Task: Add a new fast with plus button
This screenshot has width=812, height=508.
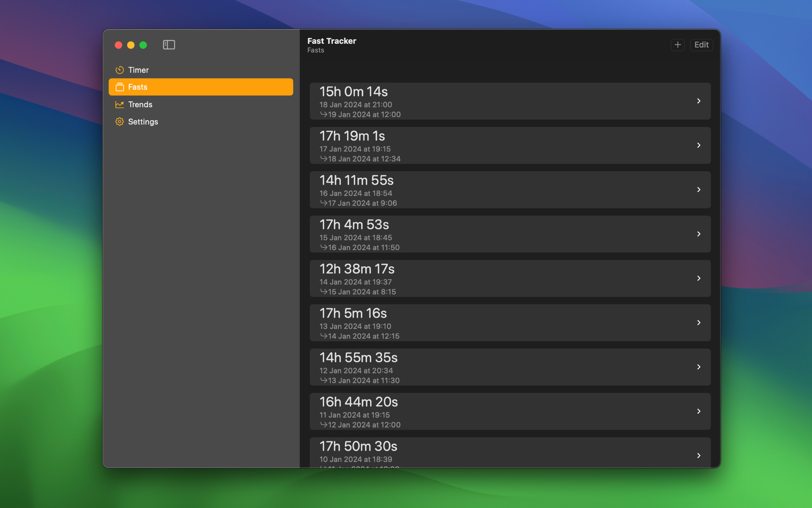Action: (x=678, y=45)
